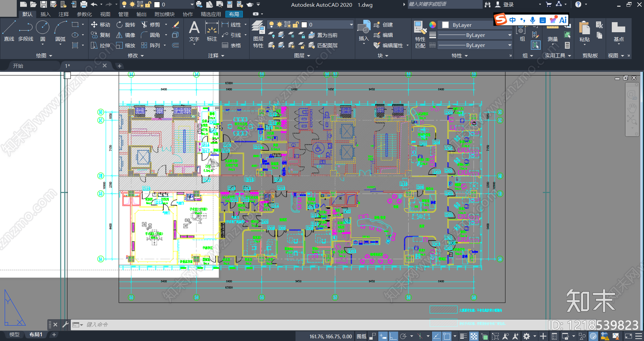Open the Table (表格) tool
The height and width of the screenshot is (341, 644).
[x=231, y=46]
